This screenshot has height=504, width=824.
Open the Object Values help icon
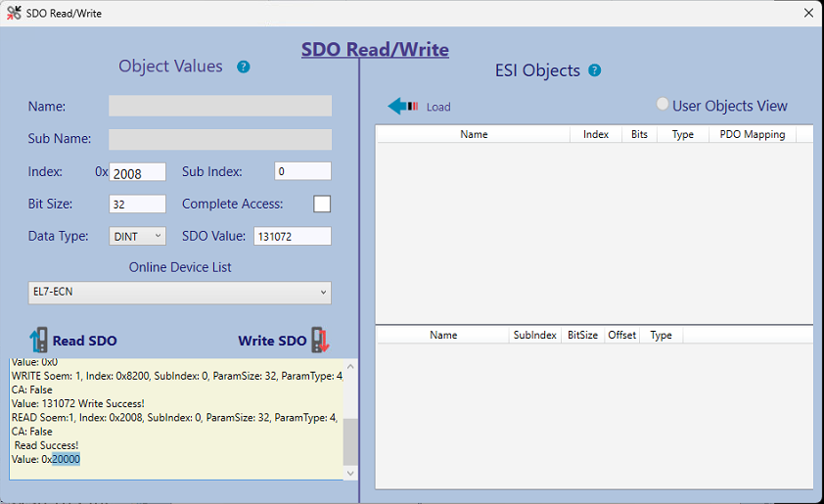click(x=244, y=67)
